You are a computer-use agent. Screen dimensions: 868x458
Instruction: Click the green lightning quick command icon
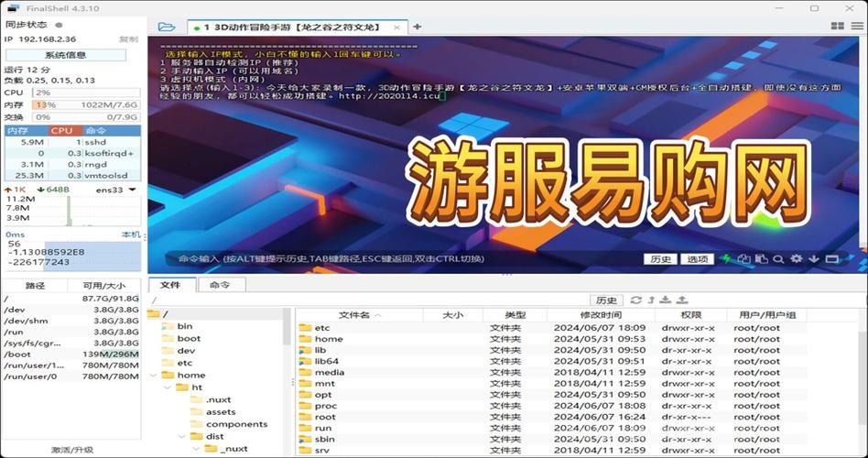click(726, 258)
